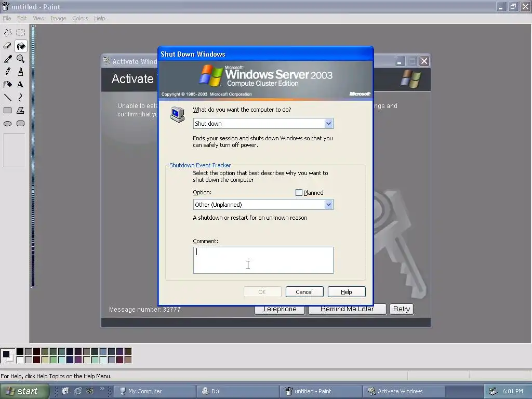Choose the Curve tool
The width and height of the screenshot is (532, 399).
(21, 98)
